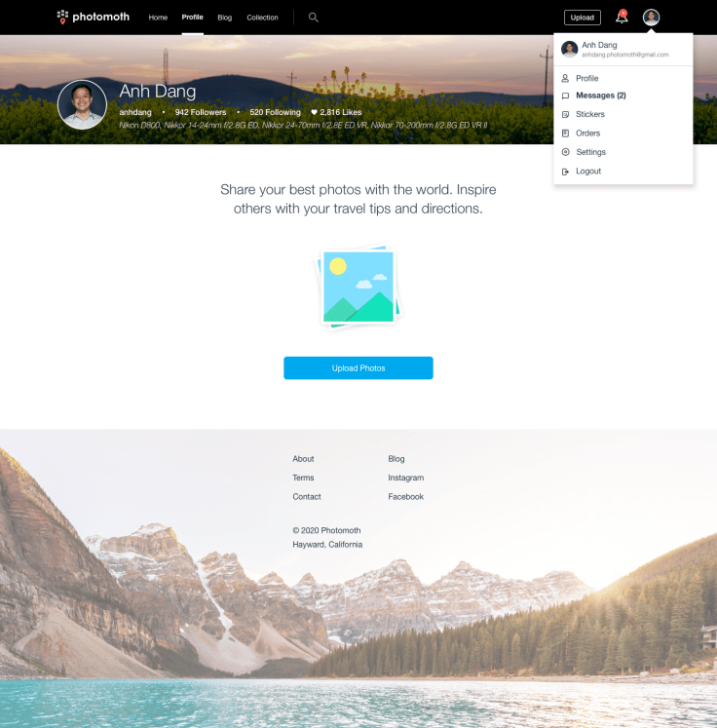The width and height of the screenshot is (717, 728).
Task: Switch to the Blog tab
Action: (x=225, y=18)
